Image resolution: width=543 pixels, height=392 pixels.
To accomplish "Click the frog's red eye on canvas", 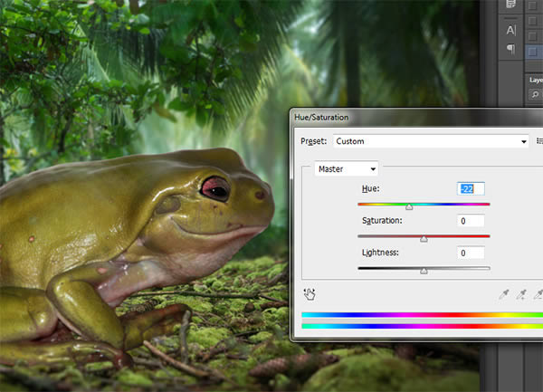I will 215,188.
